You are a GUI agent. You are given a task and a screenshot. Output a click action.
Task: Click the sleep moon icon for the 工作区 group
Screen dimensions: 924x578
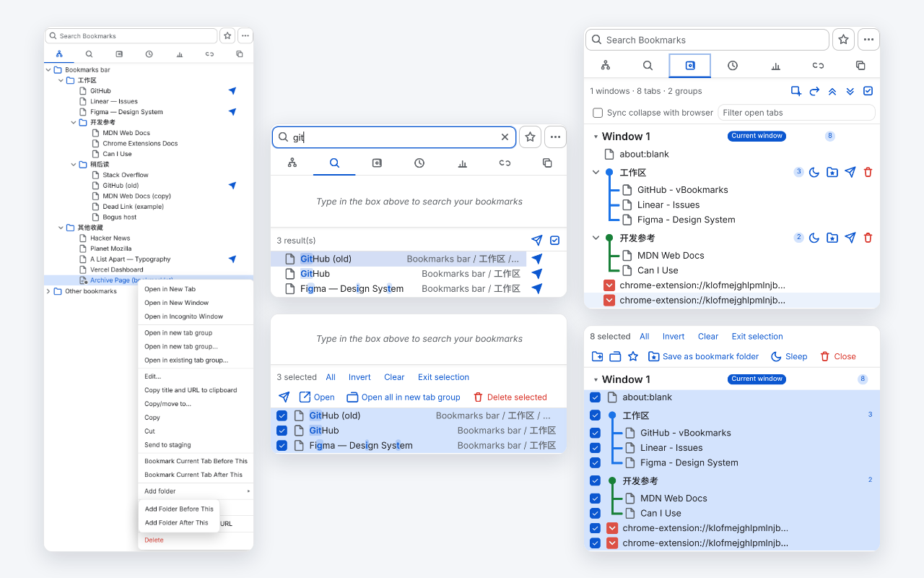coord(814,172)
